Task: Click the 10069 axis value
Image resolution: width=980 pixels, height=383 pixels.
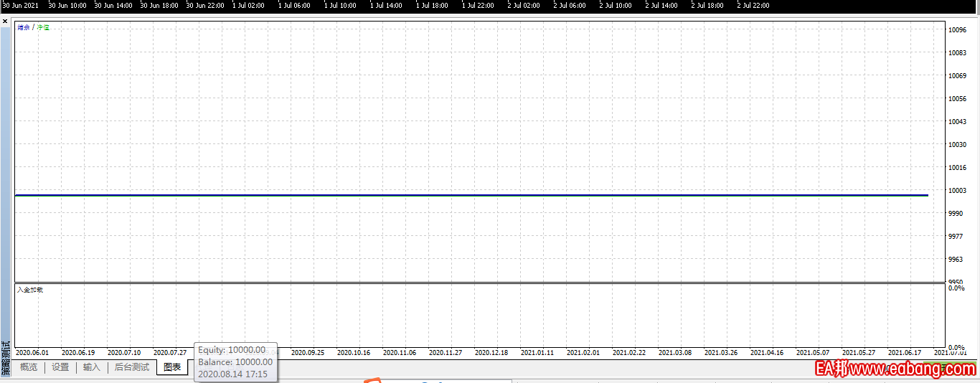Action: 958,76
